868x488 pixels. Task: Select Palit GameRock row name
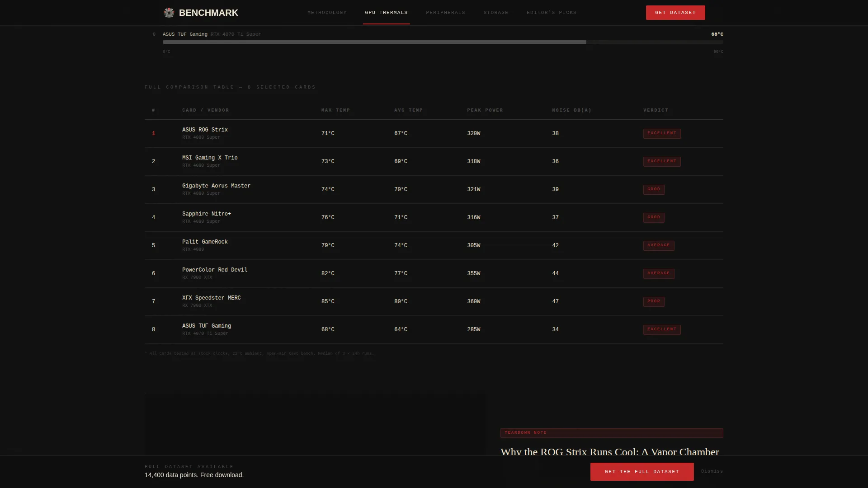(x=205, y=242)
